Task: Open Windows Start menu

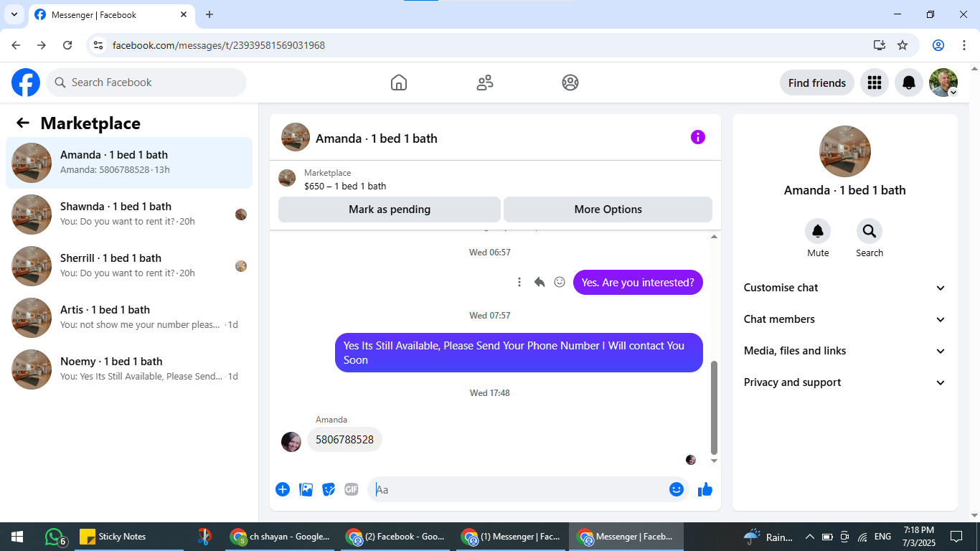Action: click(17, 537)
